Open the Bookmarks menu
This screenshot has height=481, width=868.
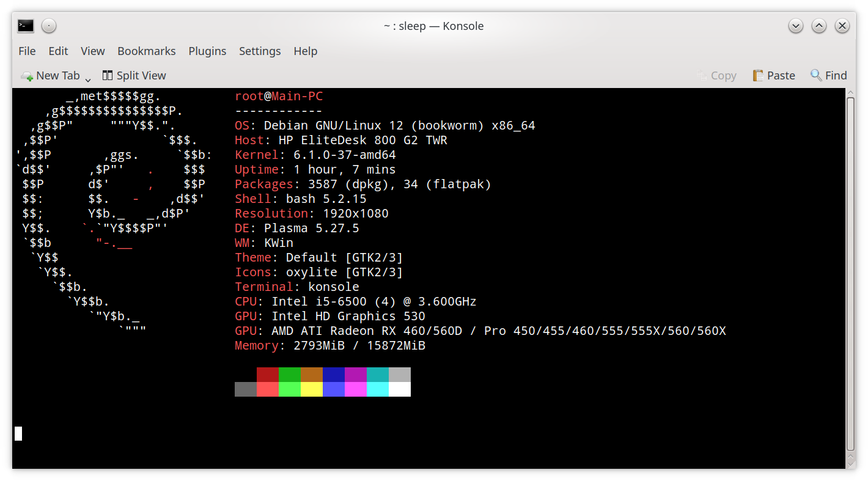point(147,51)
